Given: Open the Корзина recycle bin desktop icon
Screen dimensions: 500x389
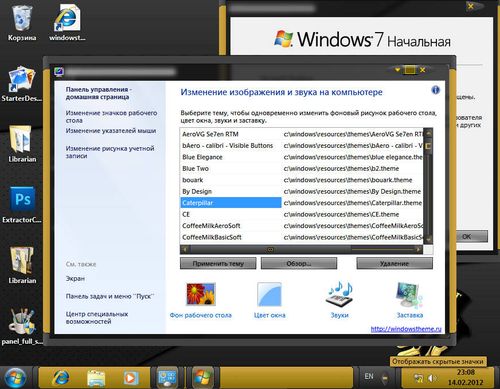Looking at the screenshot, I should pos(22,22).
